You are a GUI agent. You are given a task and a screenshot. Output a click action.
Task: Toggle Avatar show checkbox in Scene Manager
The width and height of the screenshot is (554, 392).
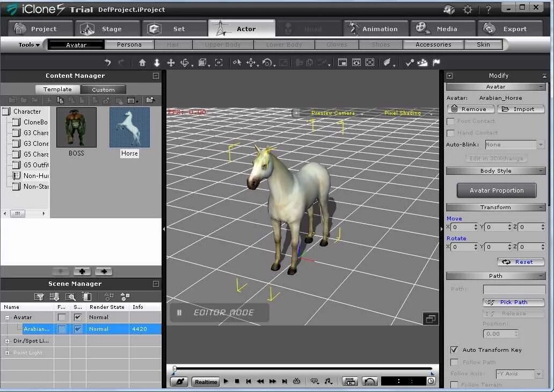[x=78, y=317]
